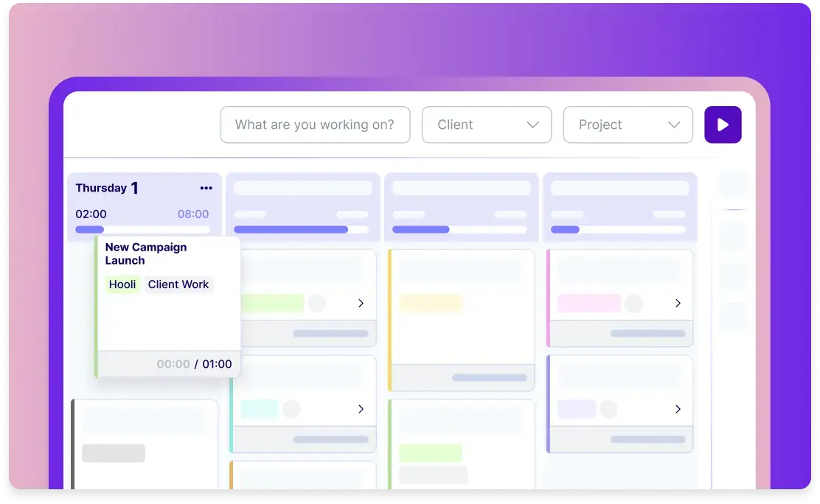Expand the green-tagged card's arrow in second column
The height and width of the screenshot is (504, 820).
(361, 303)
